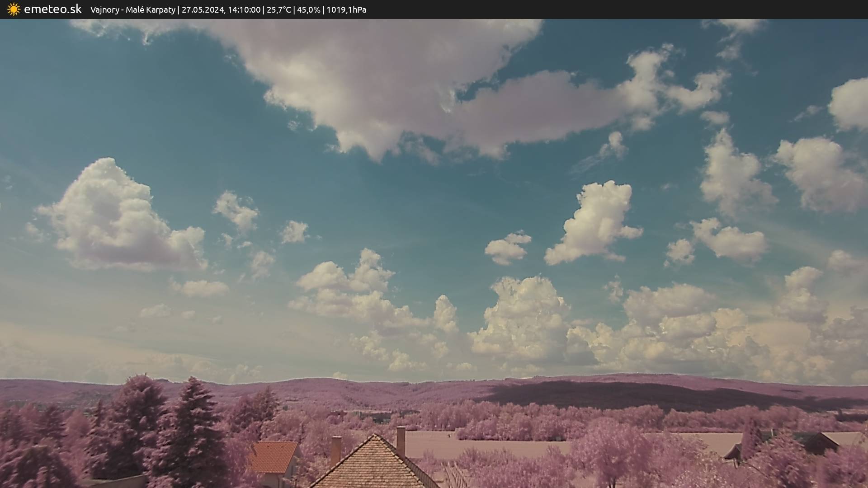Click the Vajnory - Malé Karpaty location text
Screen dimensions: 868x488
[x=132, y=10]
